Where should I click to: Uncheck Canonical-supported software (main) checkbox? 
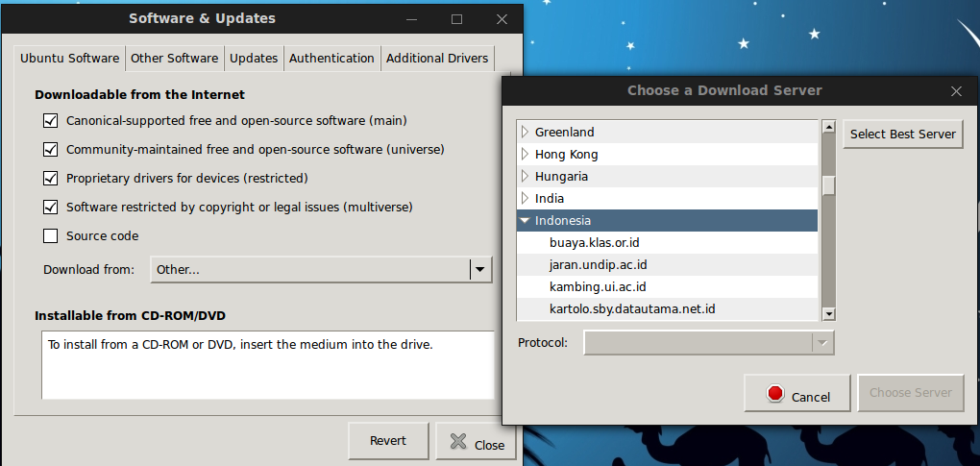[x=51, y=120]
